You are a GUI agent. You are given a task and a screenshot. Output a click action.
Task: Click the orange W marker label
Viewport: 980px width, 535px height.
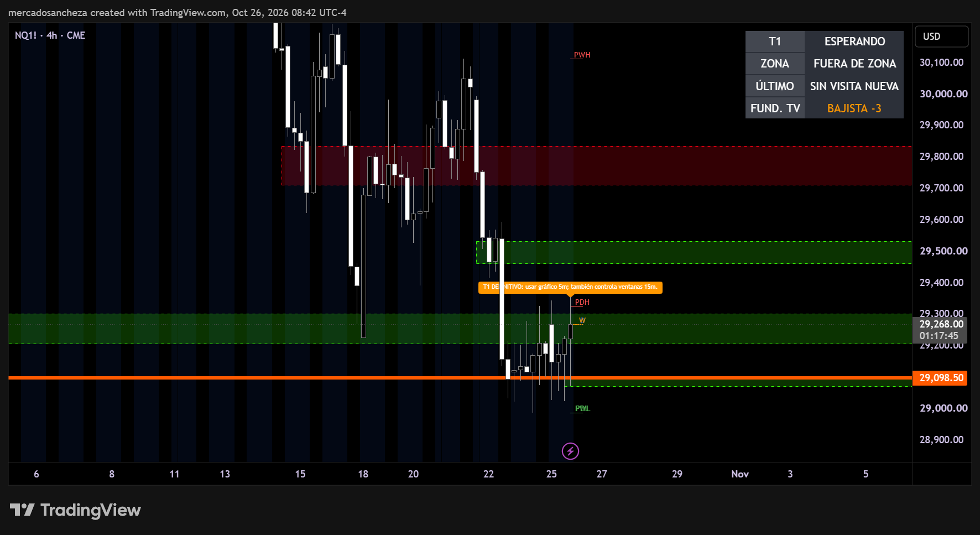582,320
